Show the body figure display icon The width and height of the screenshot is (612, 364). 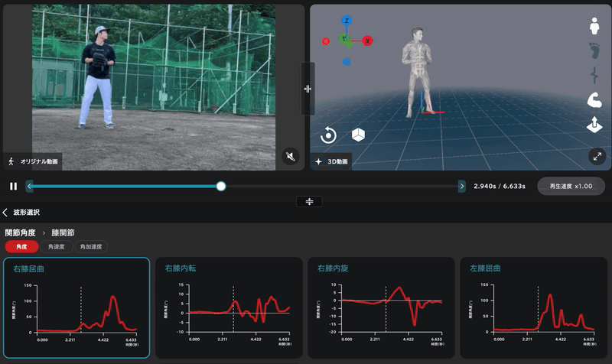point(594,26)
